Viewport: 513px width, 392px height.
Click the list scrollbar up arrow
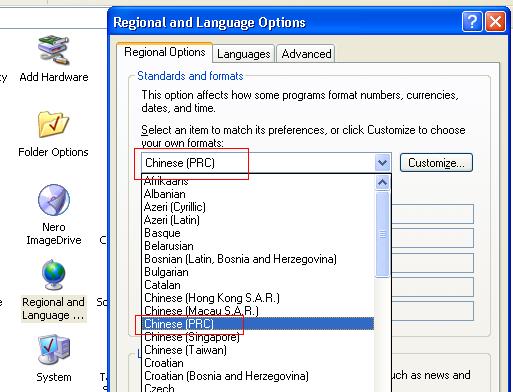point(382,183)
